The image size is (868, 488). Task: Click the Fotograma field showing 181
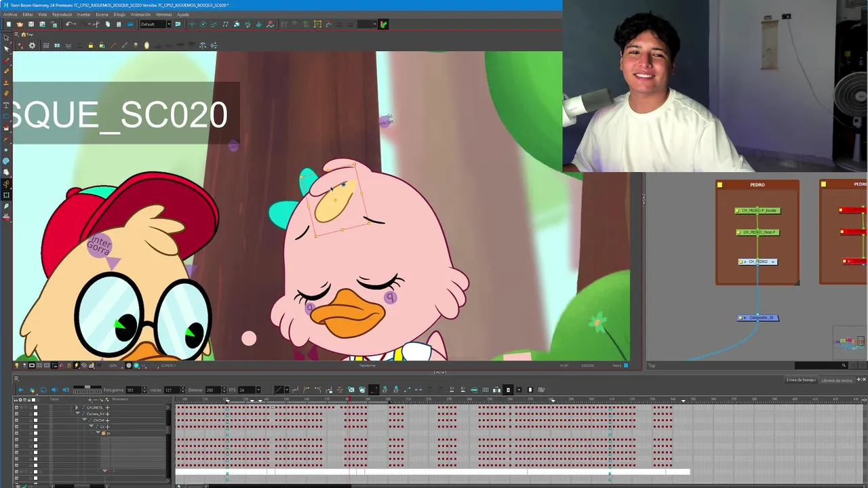(x=134, y=390)
